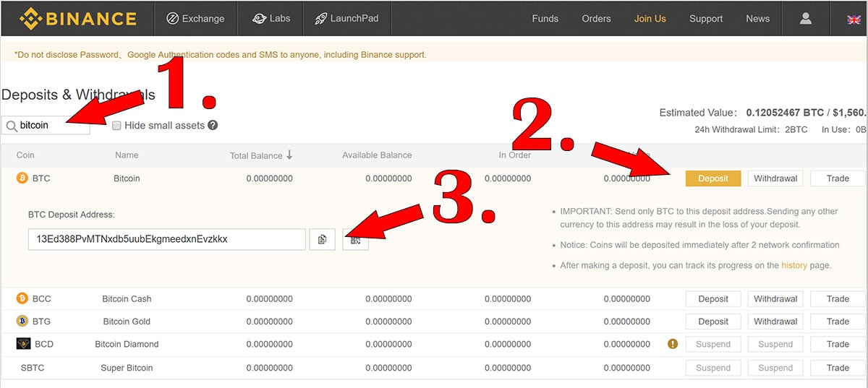Open the deposit history page link

[x=793, y=265]
